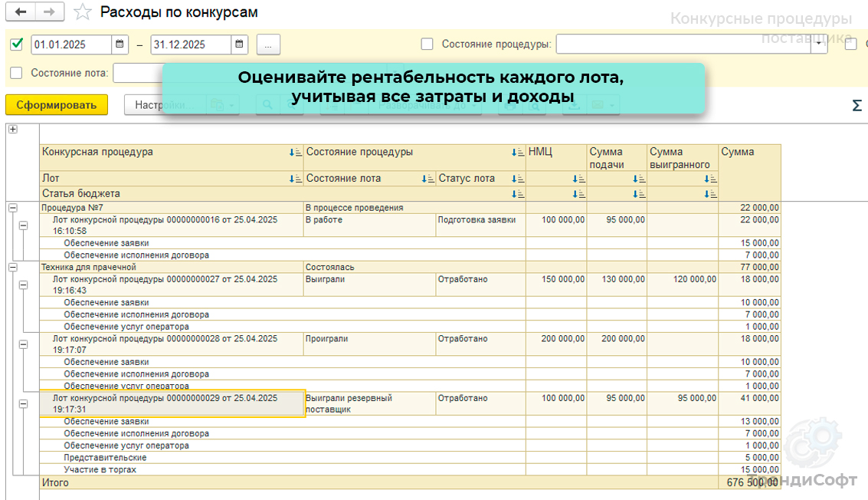
Task: Sort Сумма выигранного in Статья бюджета row
Action: (710, 193)
